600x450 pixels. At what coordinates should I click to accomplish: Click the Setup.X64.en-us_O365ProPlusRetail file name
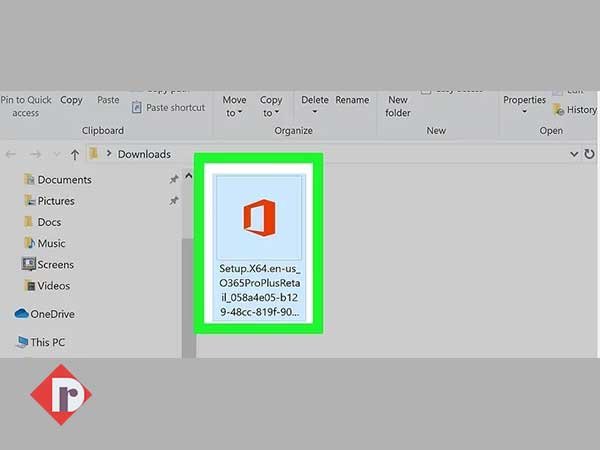(259, 290)
